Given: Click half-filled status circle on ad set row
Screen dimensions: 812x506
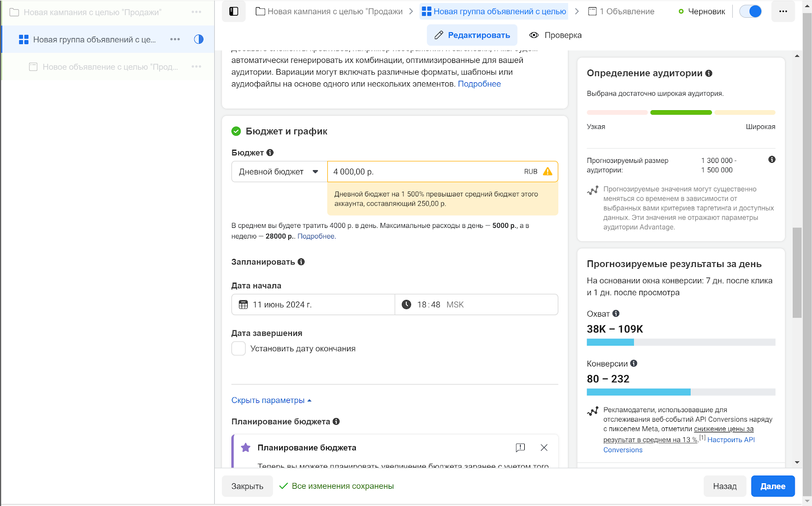Looking at the screenshot, I should 199,39.
